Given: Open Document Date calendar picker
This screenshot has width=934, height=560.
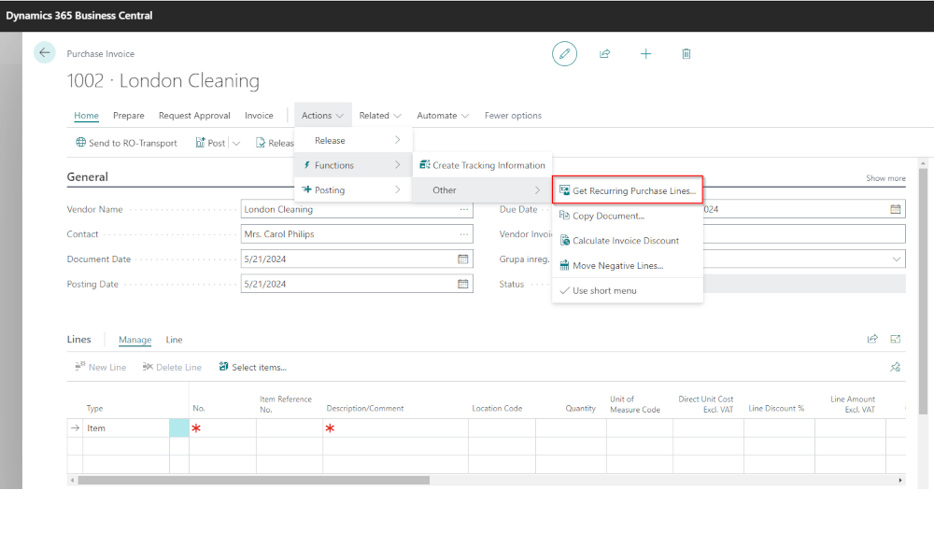Looking at the screenshot, I should 463,259.
